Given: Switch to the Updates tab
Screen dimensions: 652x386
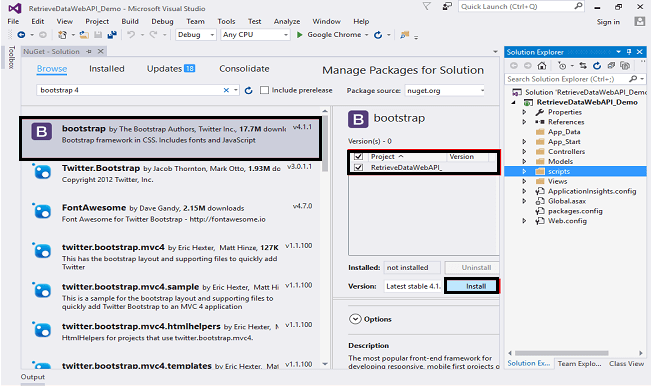Looking at the screenshot, I should (x=171, y=69).
